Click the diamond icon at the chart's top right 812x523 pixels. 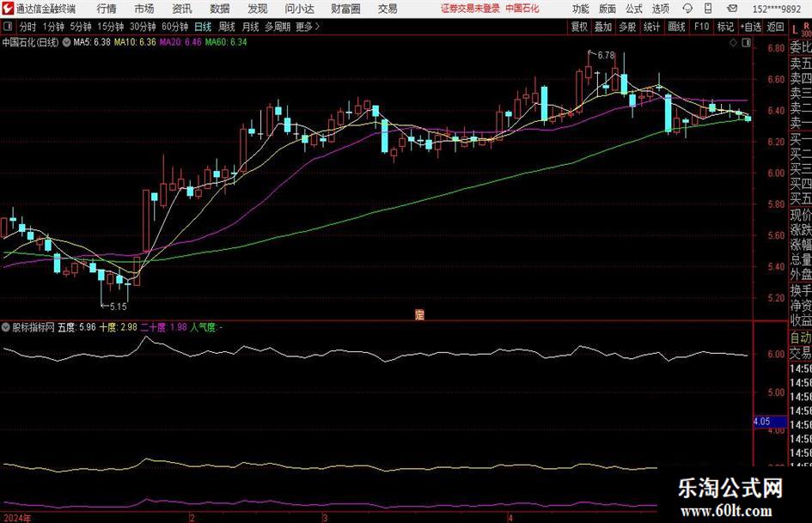pyautogui.click(x=733, y=43)
